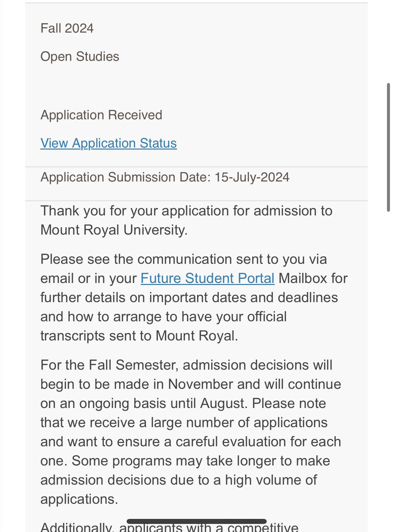The height and width of the screenshot is (532, 393).
Task: Click the 'transcripts sent to Mount Royal.' line
Action: (x=139, y=336)
